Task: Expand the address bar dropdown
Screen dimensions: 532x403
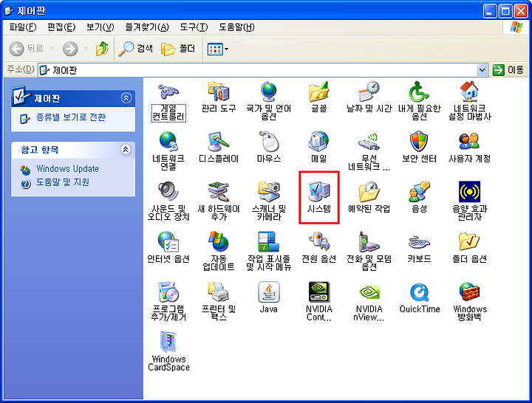Action: pyautogui.click(x=482, y=70)
